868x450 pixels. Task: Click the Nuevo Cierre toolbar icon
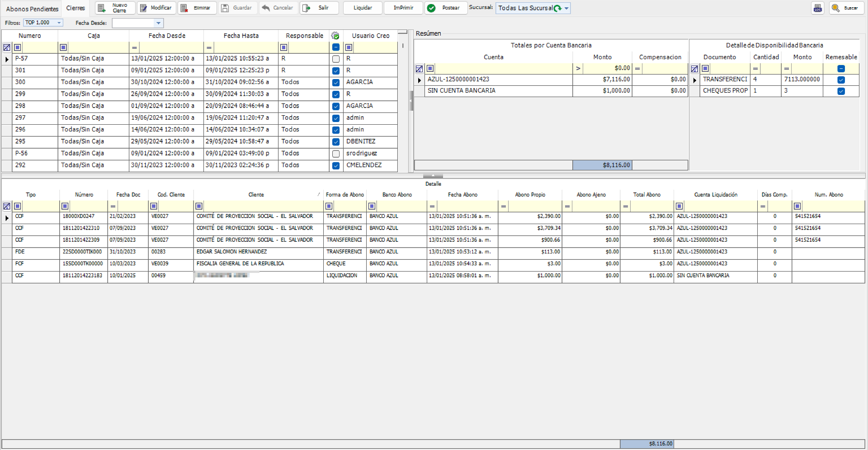[x=102, y=8]
